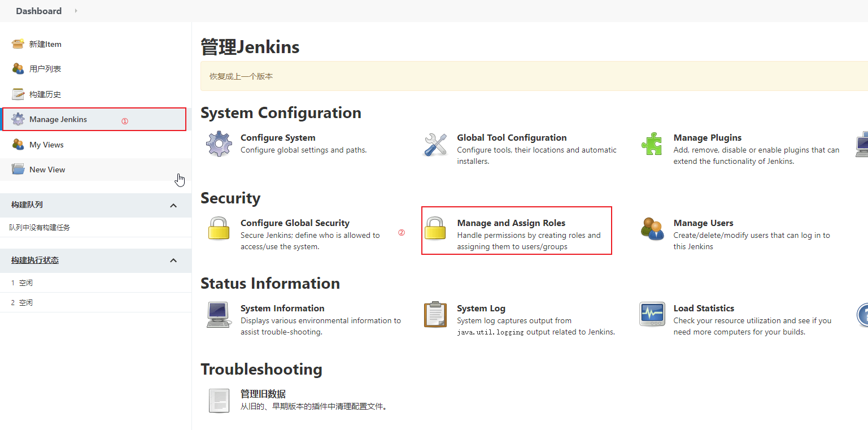Click the Configure Global Security padlock icon
This screenshot has width=868, height=430.
coord(219,229)
